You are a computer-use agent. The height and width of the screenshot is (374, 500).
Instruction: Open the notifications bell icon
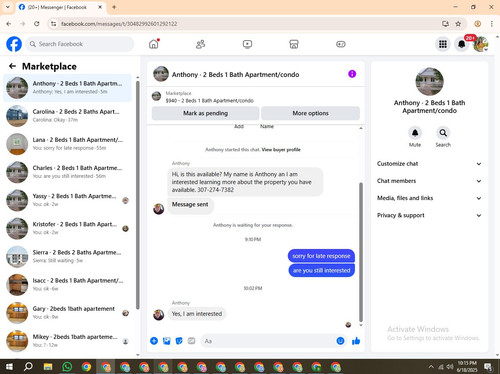point(462,44)
